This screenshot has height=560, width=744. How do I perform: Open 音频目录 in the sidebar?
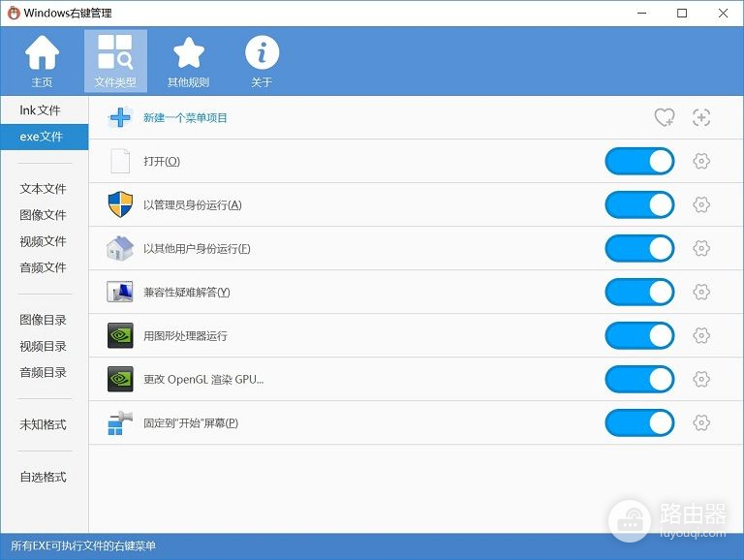tap(45, 373)
